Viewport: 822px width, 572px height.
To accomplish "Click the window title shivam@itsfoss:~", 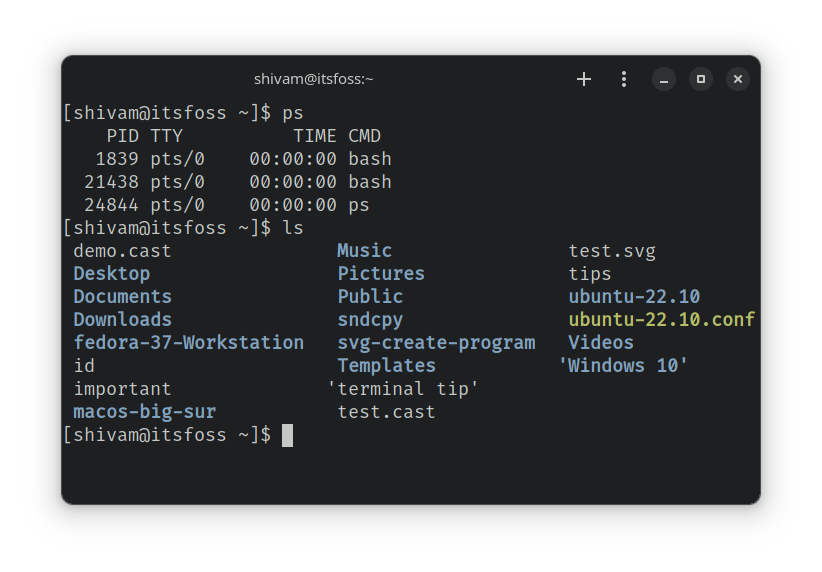I will tap(313, 79).
